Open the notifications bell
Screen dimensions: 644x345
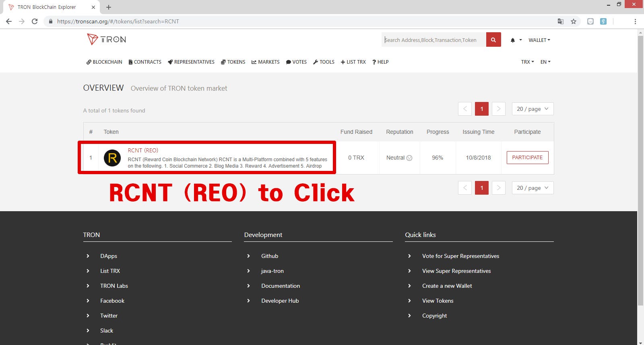point(513,40)
